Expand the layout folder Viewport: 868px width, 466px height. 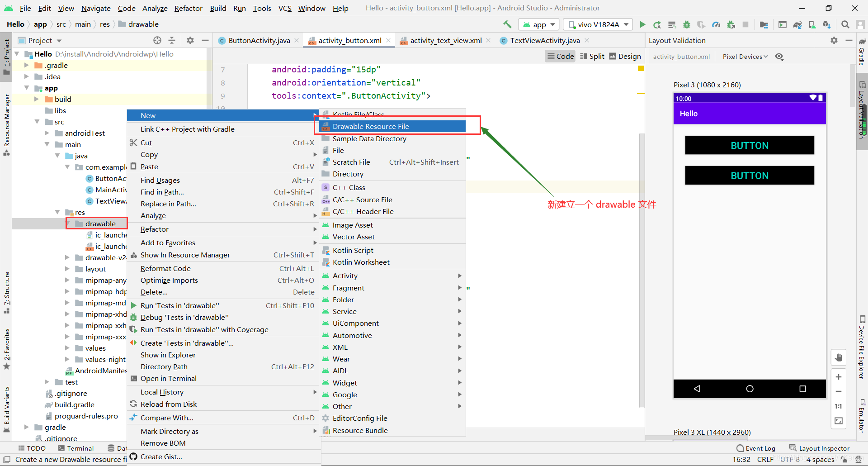pos(67,269)
